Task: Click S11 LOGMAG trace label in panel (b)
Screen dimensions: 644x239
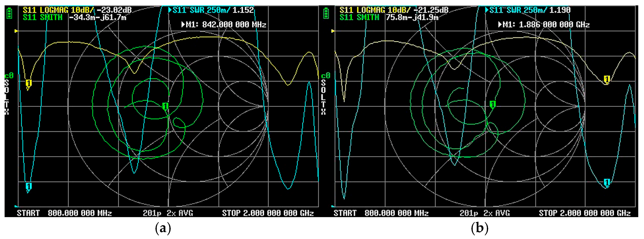Action: pos(375,10)
